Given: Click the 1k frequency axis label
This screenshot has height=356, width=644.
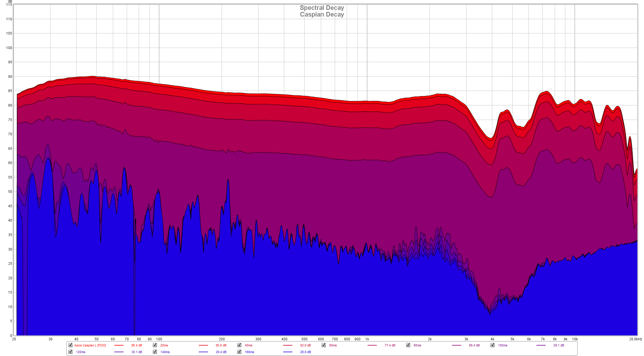Looking at the screenshot, I should point(367,339).
